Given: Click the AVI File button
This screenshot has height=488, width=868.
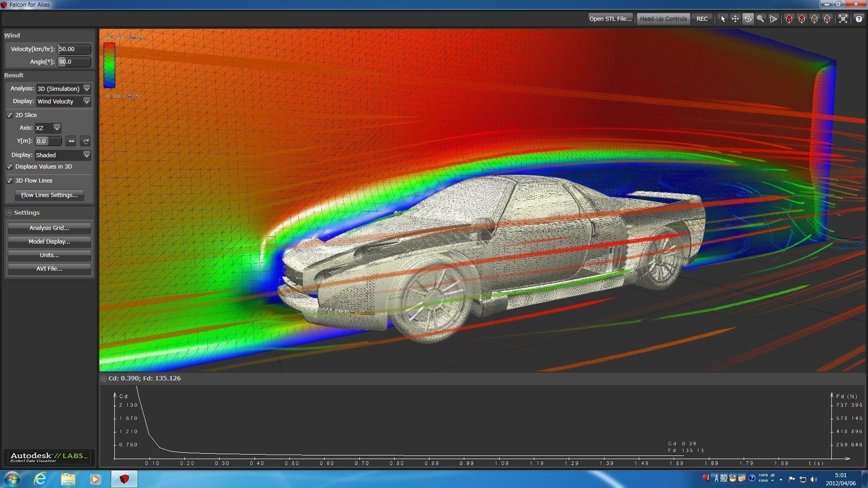Looking at the screenshot, I should [49, 269].
